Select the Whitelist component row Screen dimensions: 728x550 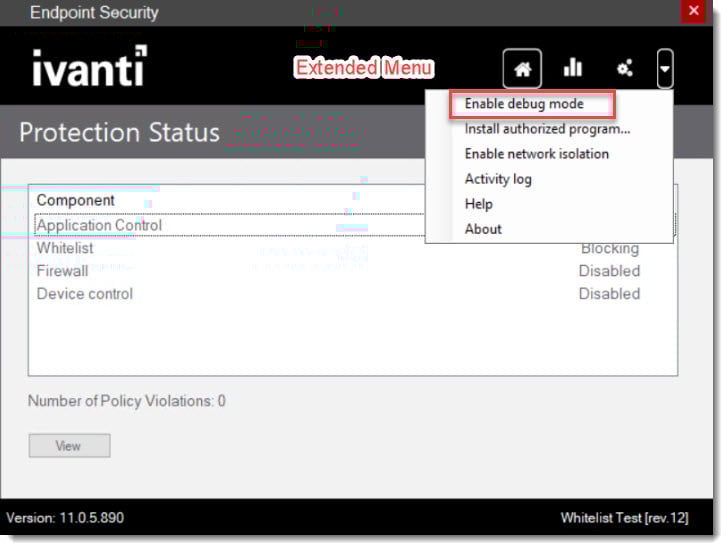pos(65,248)
